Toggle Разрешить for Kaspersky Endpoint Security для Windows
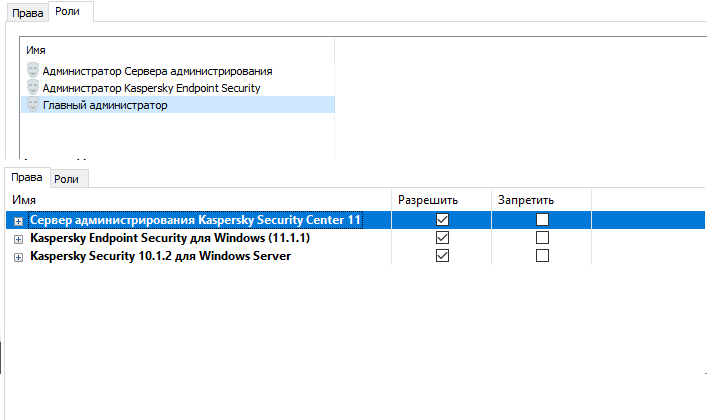 (442, 238)
